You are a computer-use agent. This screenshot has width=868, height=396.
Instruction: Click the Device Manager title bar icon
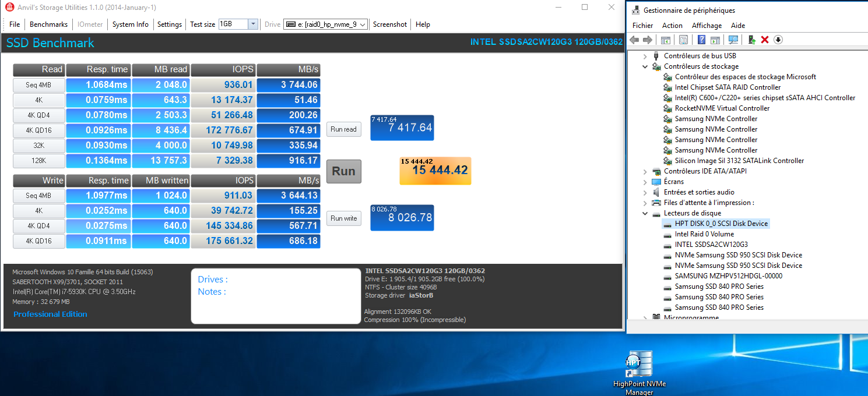pos(634,10)
